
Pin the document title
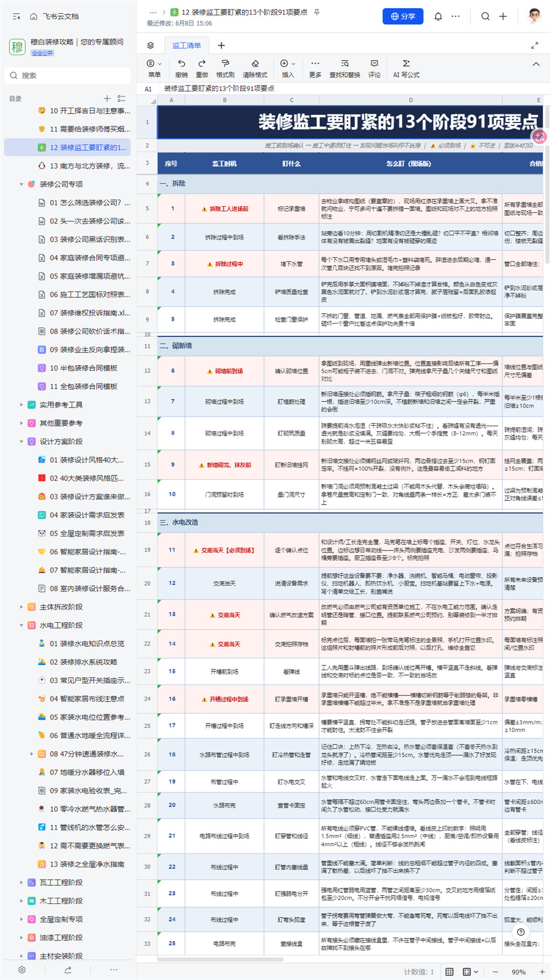tap(317, 12)
